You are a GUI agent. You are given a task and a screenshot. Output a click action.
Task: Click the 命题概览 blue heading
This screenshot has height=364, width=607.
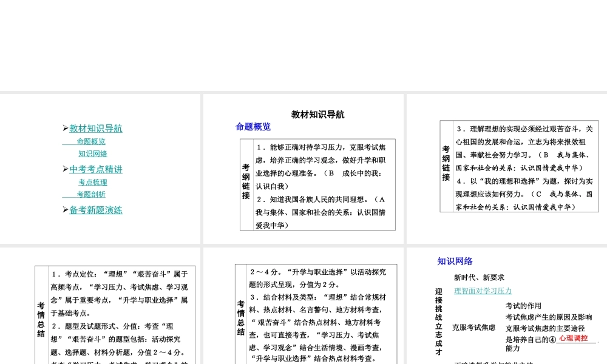pos(253,127)
